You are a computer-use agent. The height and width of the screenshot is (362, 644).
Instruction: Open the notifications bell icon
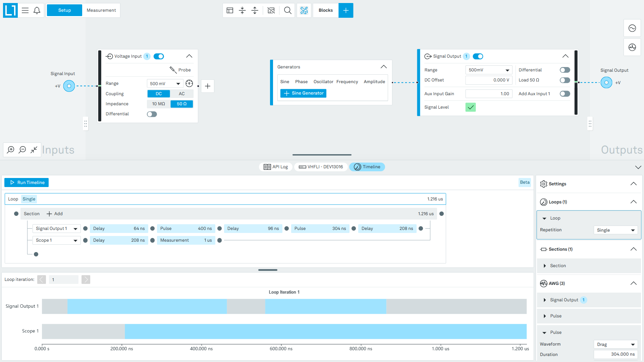click(x=37, y=10)
